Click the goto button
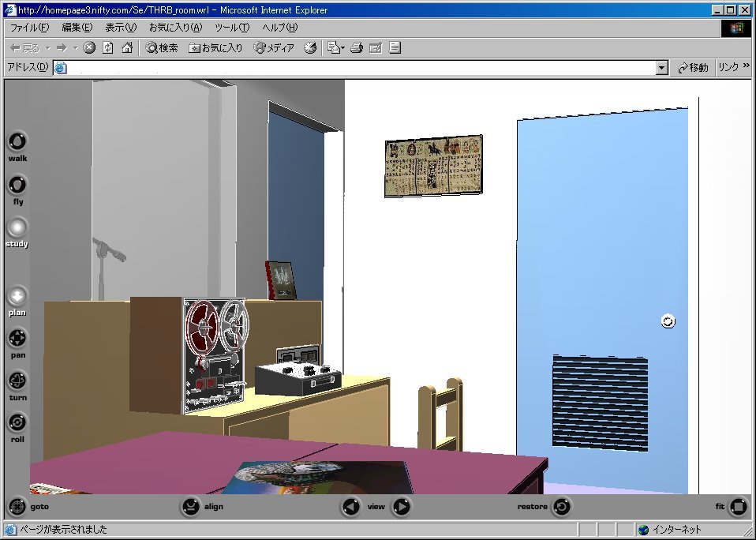Viewport: 756px width, 540px height. pyautogui.click(x=17, y=506)
